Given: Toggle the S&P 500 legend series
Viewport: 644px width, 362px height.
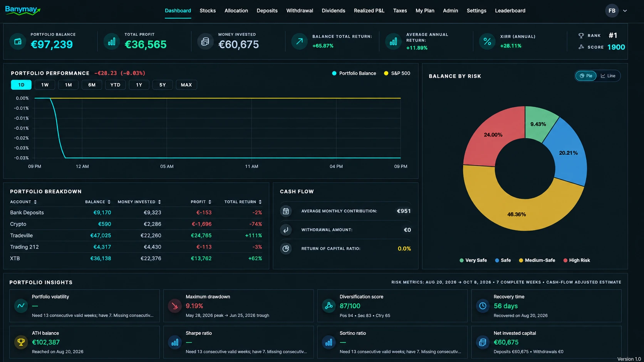Looking at the screenshot, I should pos(397,73).
